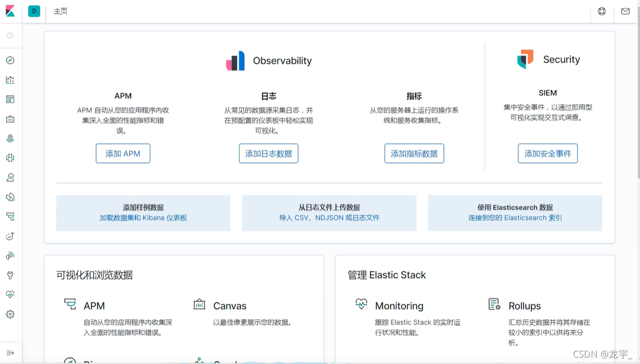
Task: Click the 使用 Elasticsearch 数据 title
Action: pyautogui.click(x=515, y=207)
